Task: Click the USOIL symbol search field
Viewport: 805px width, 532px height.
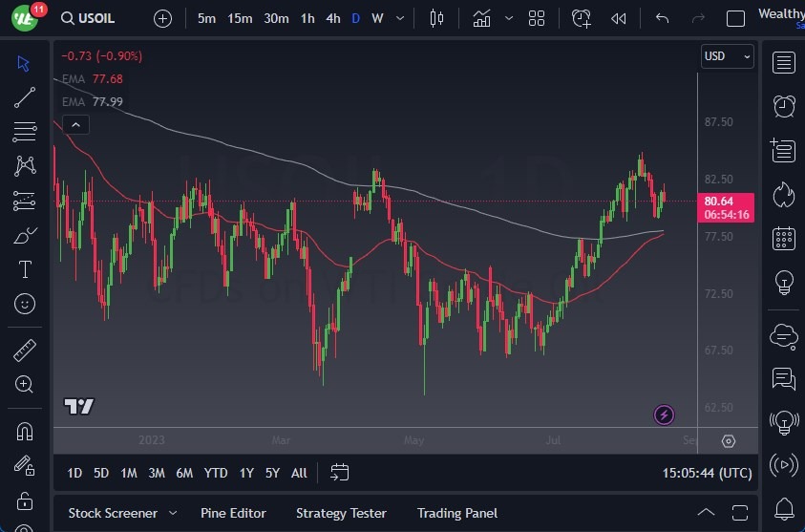Action: (x=96, y=18)
